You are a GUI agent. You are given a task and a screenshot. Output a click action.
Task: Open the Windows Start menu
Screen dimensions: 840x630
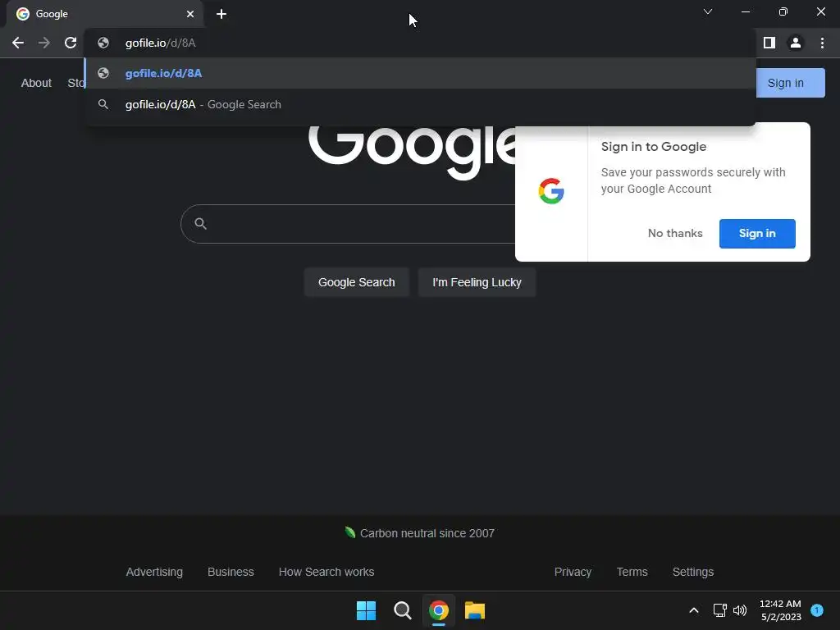pos(367,610)
